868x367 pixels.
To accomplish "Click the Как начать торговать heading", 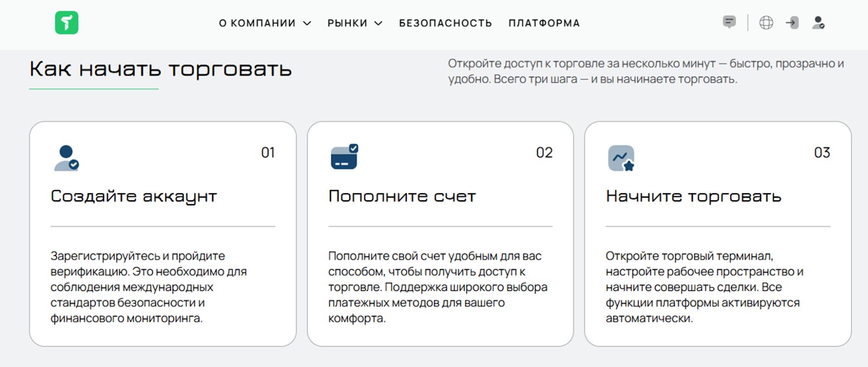I will [x=161, y=69].
